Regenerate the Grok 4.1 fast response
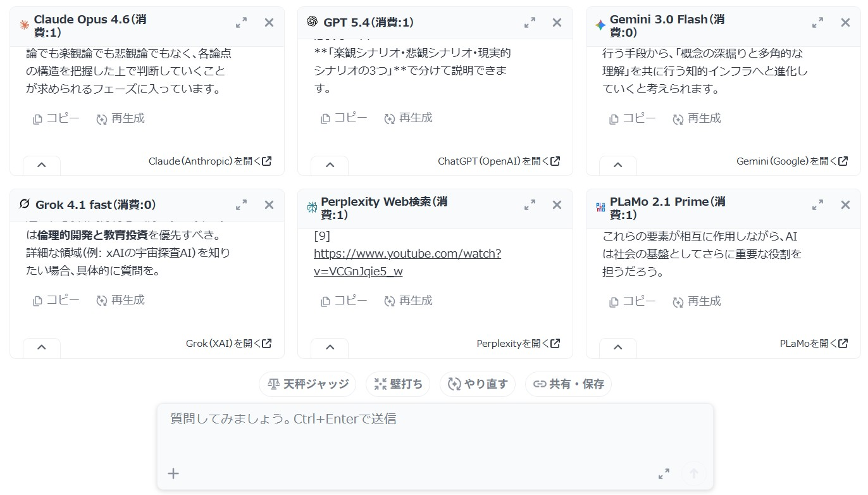 (x=120, y=300)
